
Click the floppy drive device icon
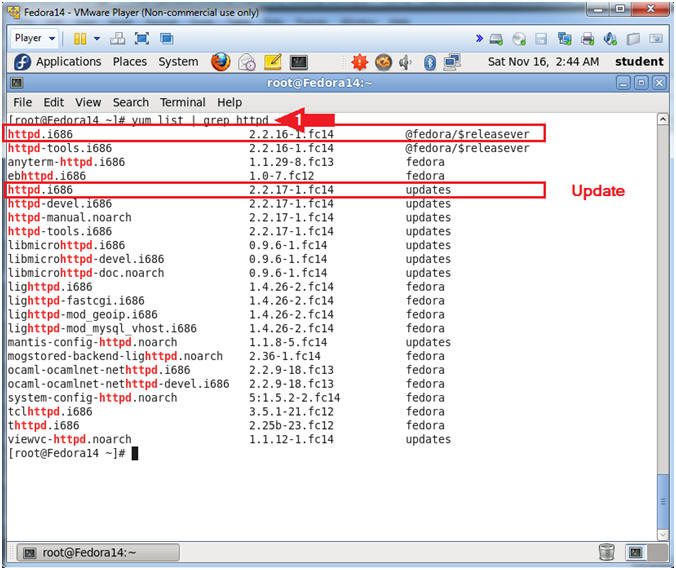(541, 39)
